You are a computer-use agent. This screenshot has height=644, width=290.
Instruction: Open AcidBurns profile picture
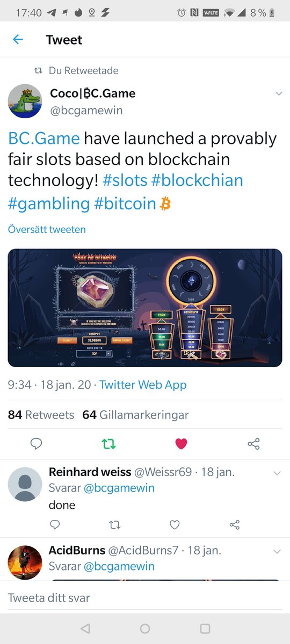point(25,562)
